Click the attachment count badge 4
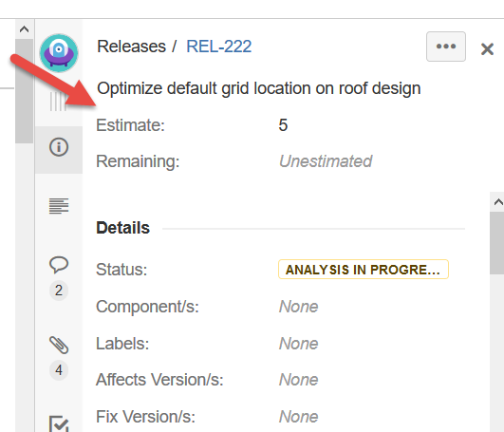 click(x=59, y=370)
